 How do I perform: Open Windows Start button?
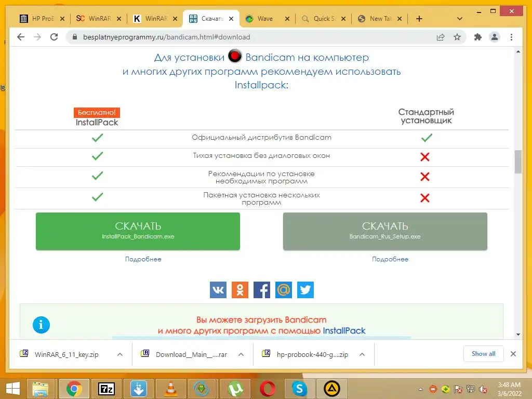pyautogui.click(x=13, y=389)
